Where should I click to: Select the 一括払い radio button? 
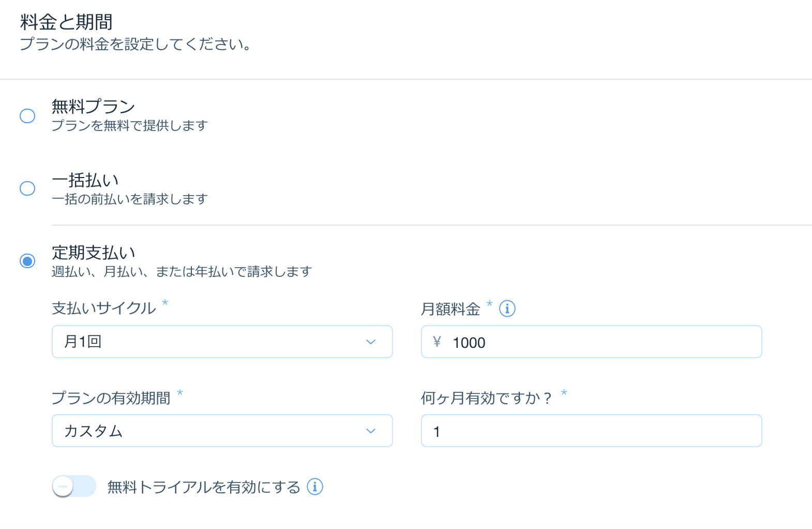27,188
